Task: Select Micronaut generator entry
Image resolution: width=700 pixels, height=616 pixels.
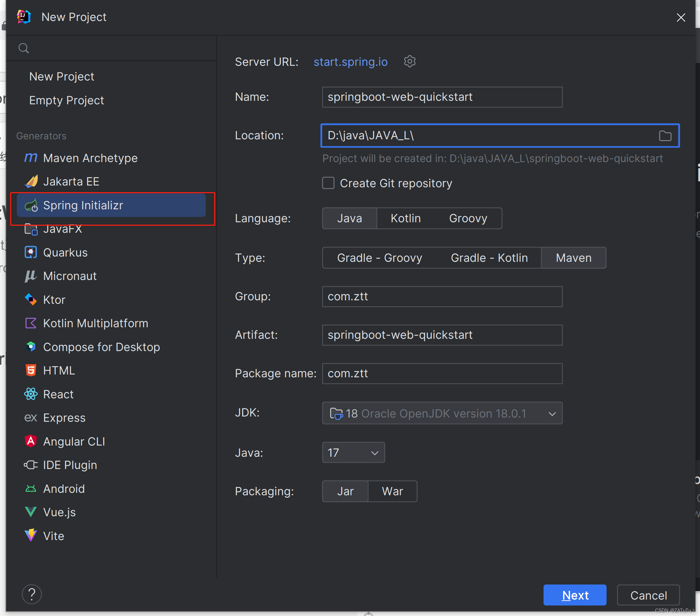Action: [x=111, y=276]
